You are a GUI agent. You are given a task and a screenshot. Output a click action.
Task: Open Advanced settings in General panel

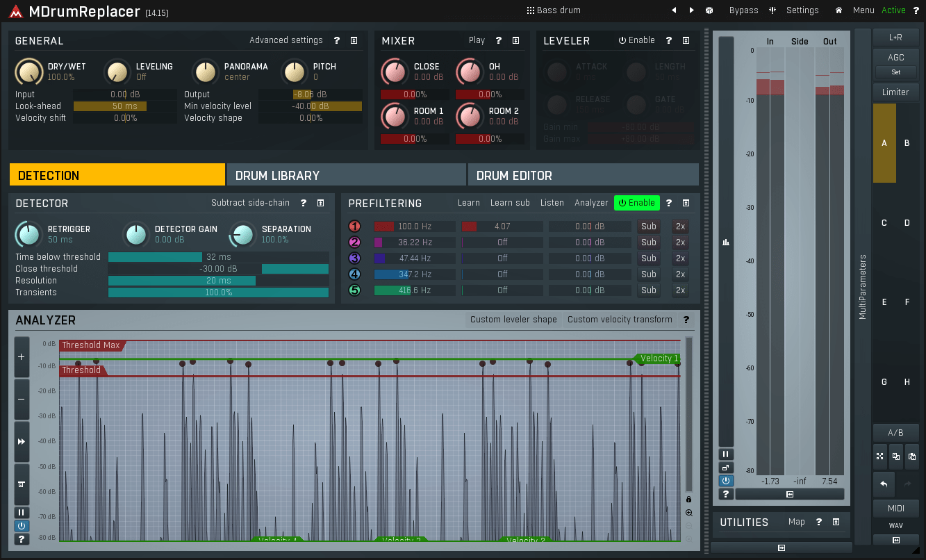286,40
